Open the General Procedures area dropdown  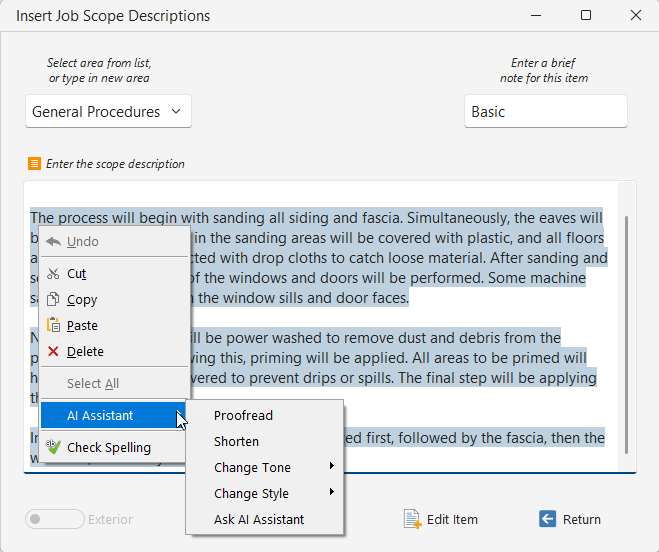[x=108, y=111]
